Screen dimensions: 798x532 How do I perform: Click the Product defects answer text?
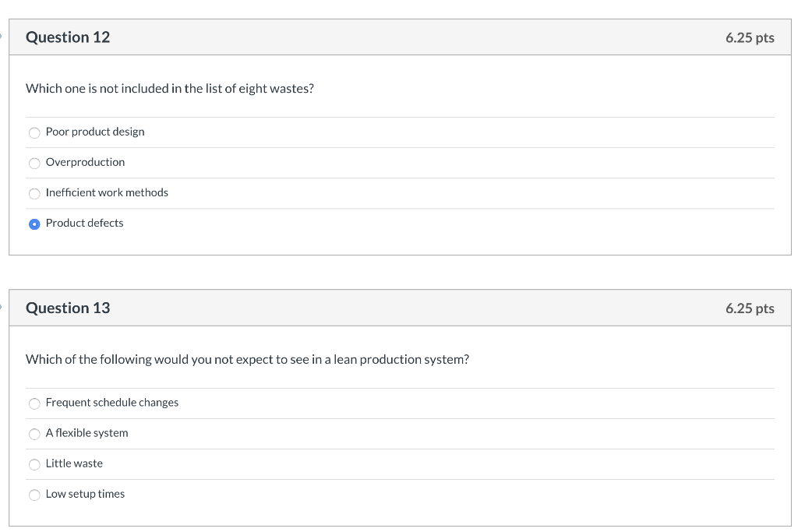84,223
